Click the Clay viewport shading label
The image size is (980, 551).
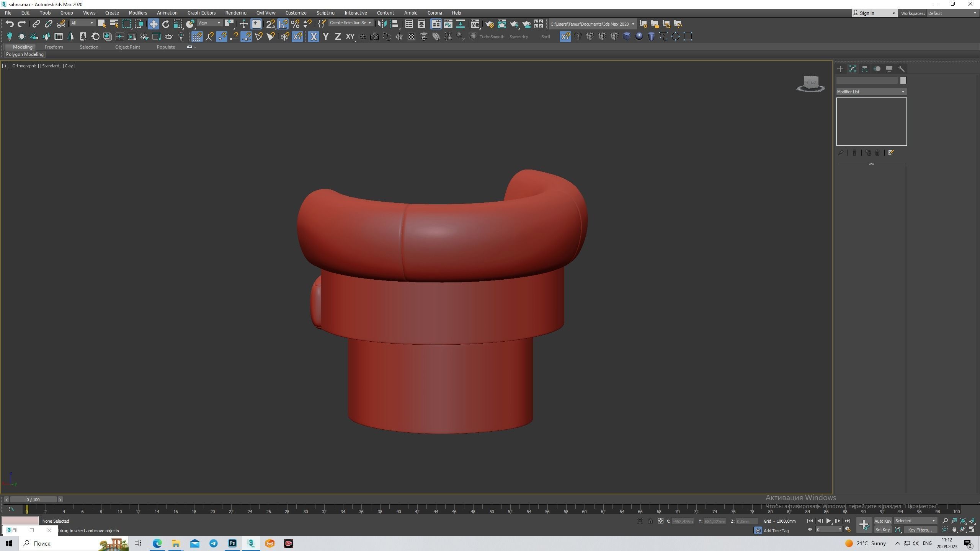(x=69, y=66)
